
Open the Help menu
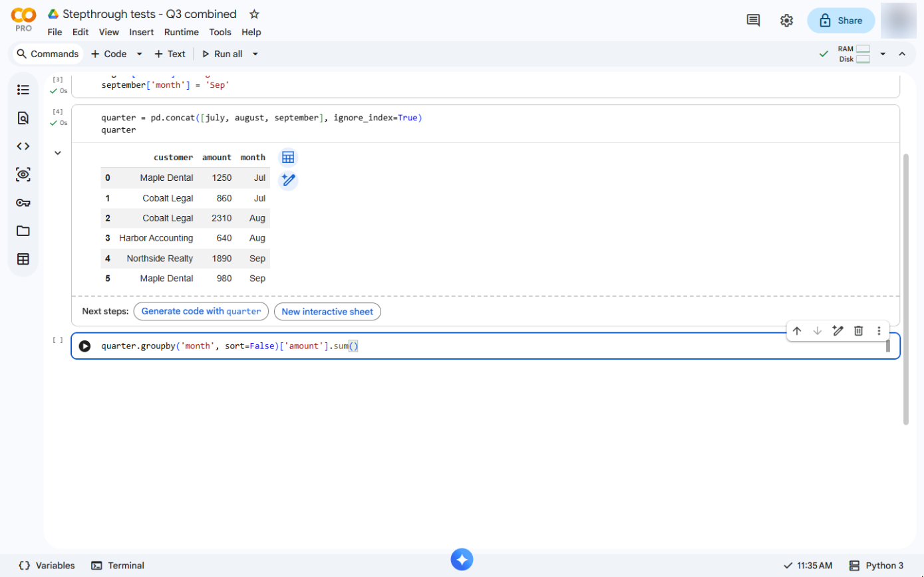(x=251, y=32)
